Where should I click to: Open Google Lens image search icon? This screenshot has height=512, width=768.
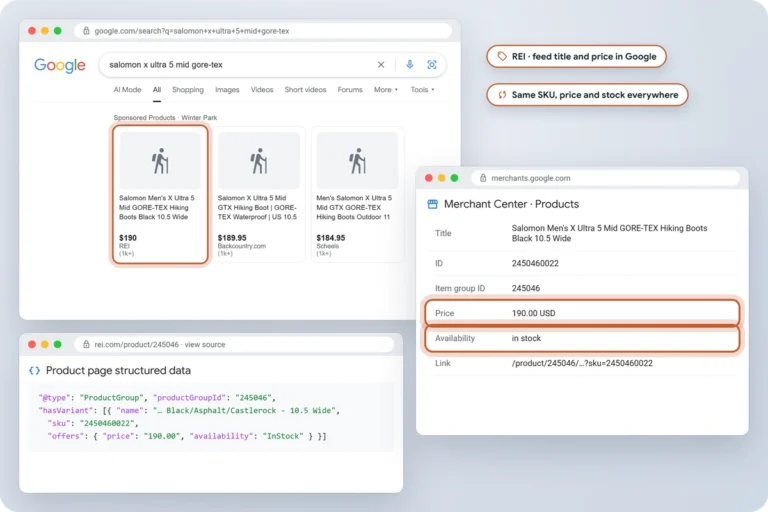click(x=432, y=65)
